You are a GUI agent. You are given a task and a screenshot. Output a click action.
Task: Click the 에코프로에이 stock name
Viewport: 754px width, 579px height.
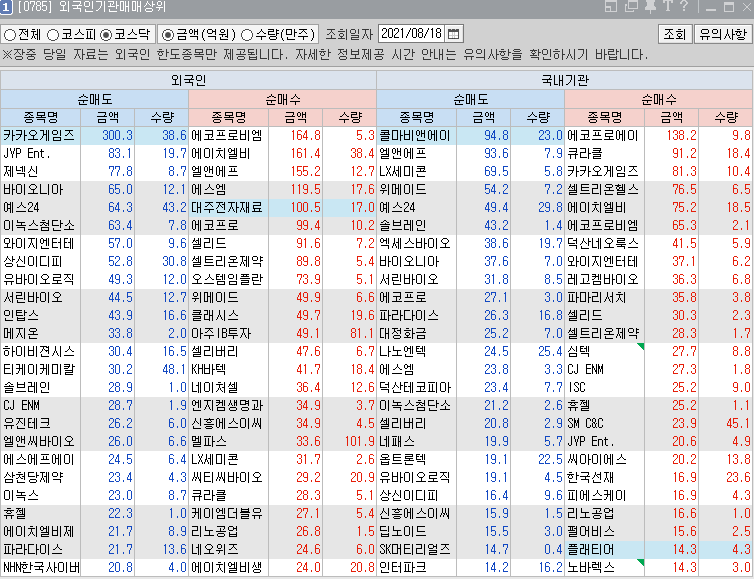[x=603, y=135]
